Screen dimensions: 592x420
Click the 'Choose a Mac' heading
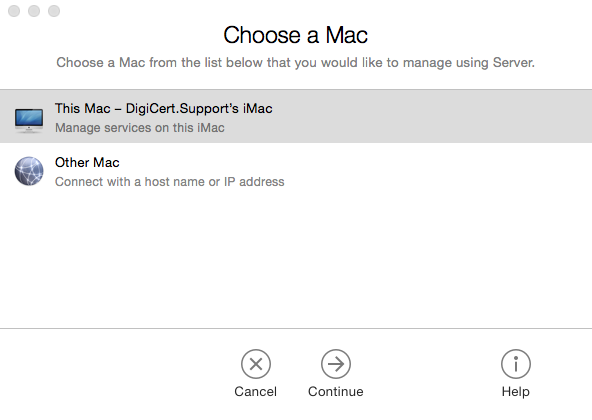[296, 35]
